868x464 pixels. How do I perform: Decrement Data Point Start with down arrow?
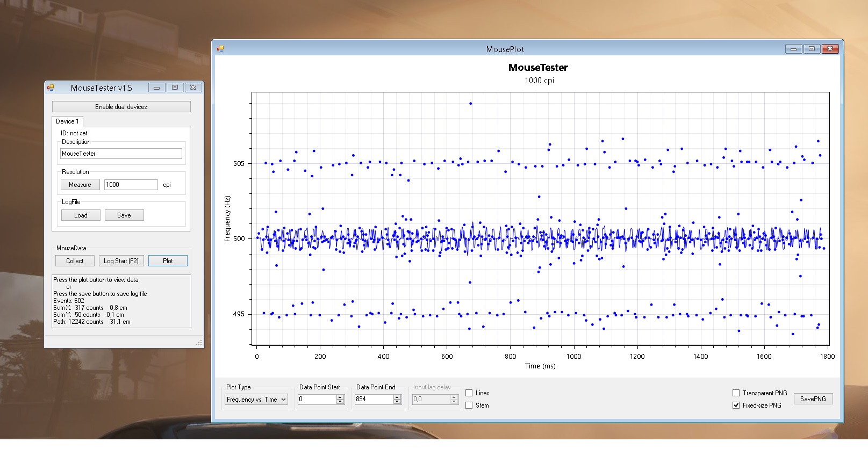(x=340, y=402)
